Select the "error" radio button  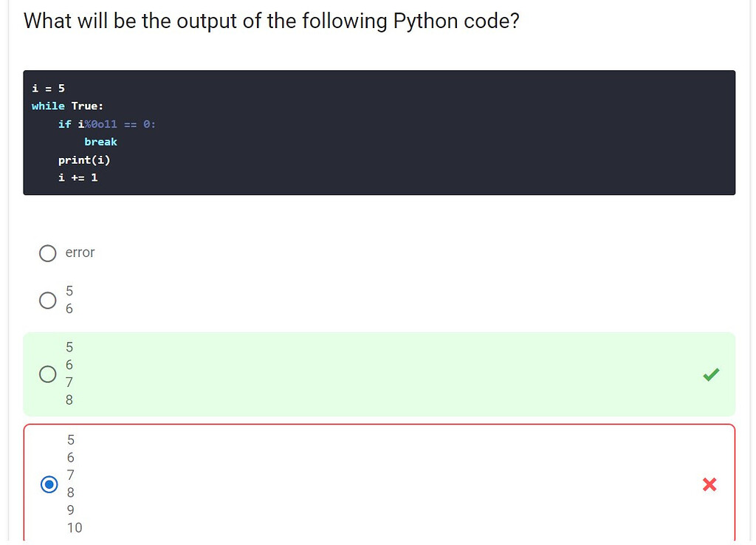pos(47,253)
